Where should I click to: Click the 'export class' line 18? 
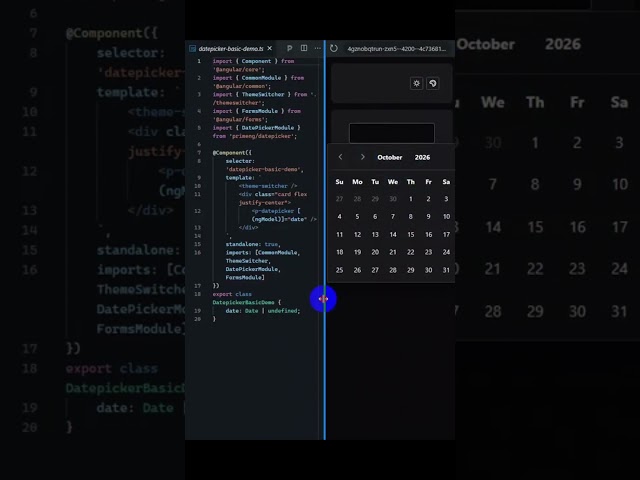tap(232, 294)
